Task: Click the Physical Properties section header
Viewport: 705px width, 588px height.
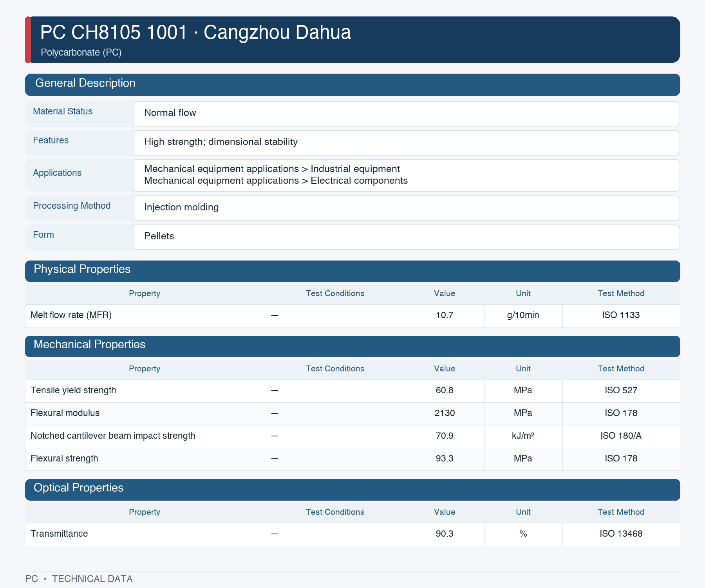Action: [352, 271]
